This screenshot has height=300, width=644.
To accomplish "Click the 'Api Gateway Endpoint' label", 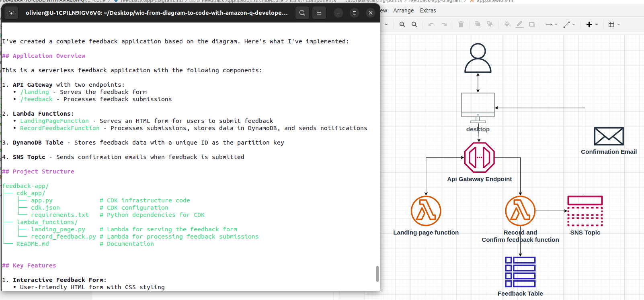I will (x=480, y=179).
